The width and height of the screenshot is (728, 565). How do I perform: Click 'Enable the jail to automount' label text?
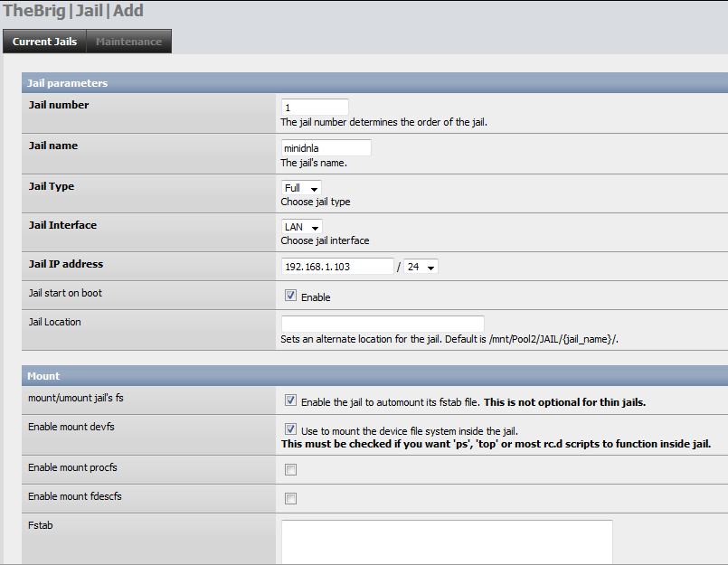click(x=389, y=401)
